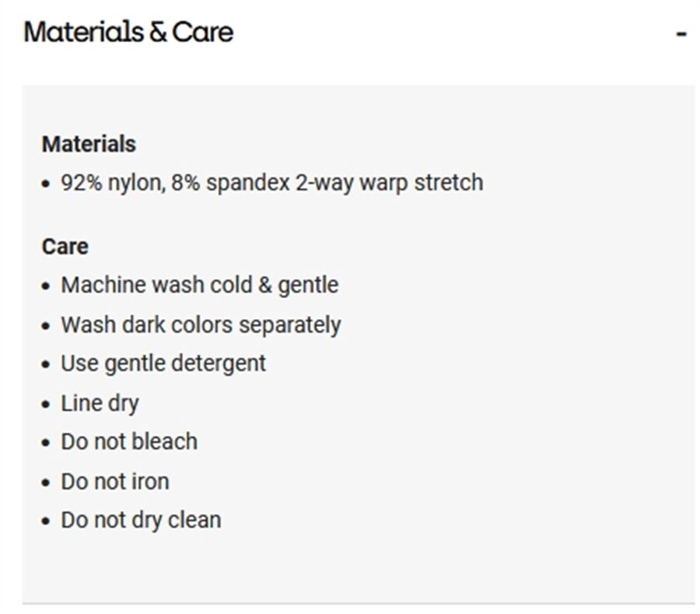Click the '2-way warp stretch' text
The image size is (700, 614).
click(x=390, y=183)
